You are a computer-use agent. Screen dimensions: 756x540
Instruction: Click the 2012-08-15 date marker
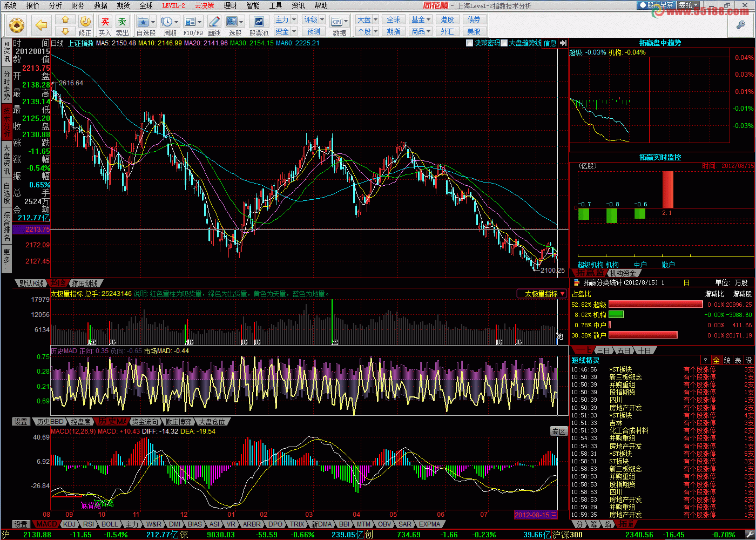coord(536,515)
